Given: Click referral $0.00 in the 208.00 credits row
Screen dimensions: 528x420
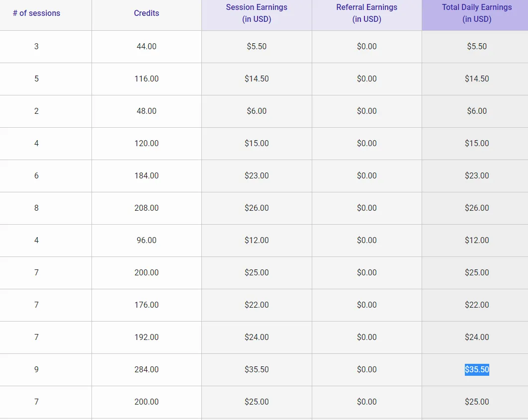Looking at the screenshot, I should tap(367, 208).
